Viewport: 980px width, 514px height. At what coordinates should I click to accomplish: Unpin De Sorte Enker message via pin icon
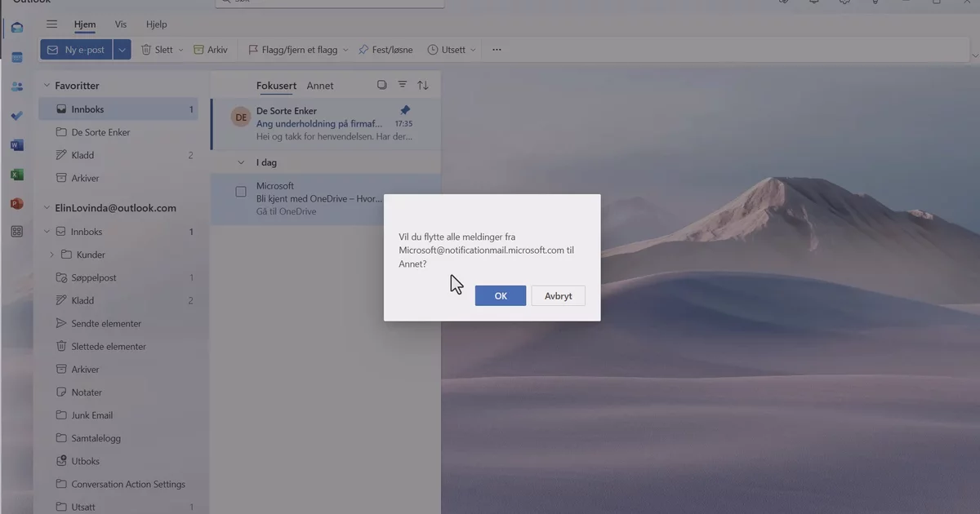[x=405, y=110]
